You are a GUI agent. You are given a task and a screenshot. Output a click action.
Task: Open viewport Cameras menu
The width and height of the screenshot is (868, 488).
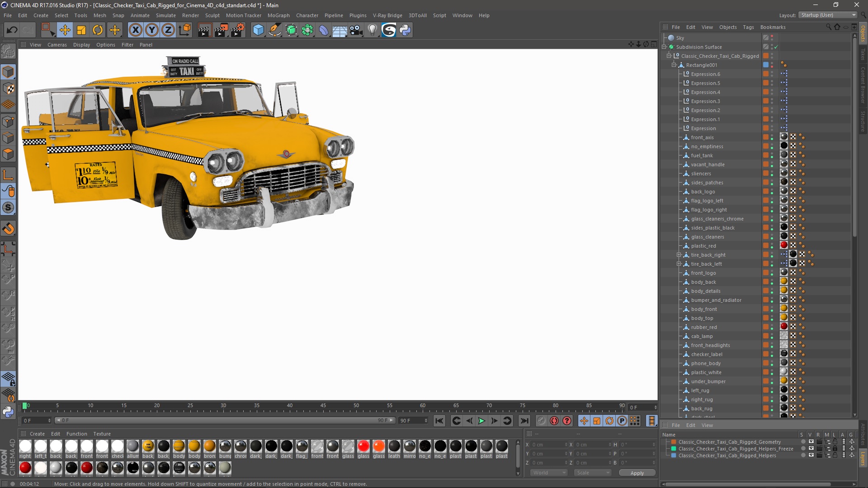57,45
